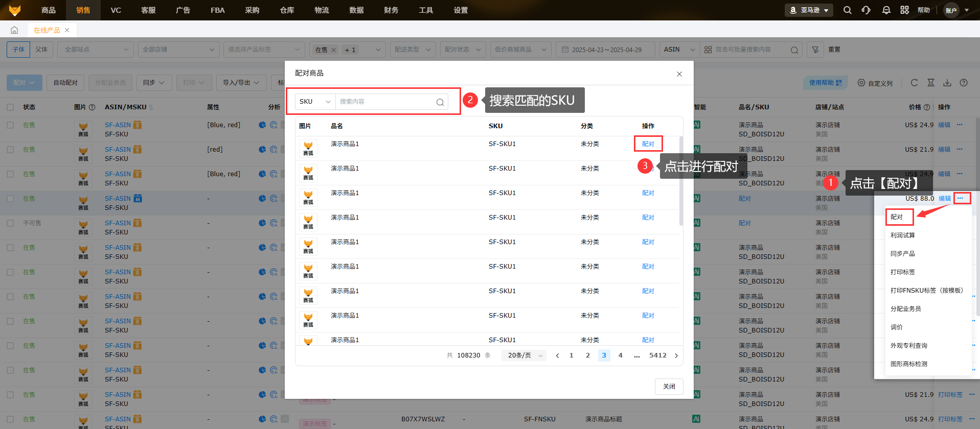The image size is (980, 429).
Task: Open the 仓库 top menu
Action: [x=287, y=10]
